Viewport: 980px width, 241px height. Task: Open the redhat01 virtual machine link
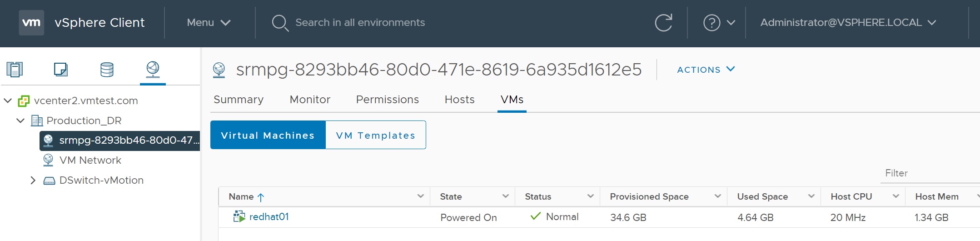269,217
